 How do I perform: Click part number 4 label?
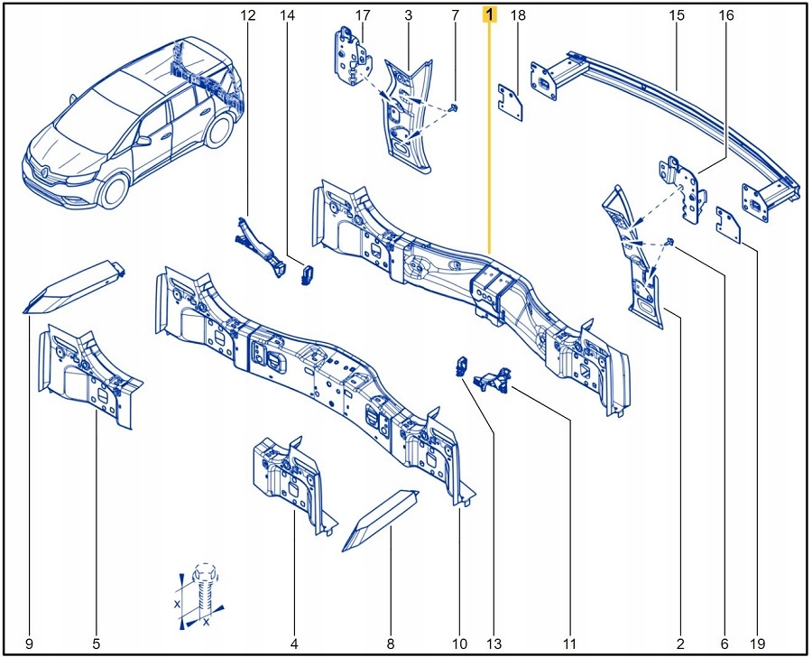click(x=294, y=644)
